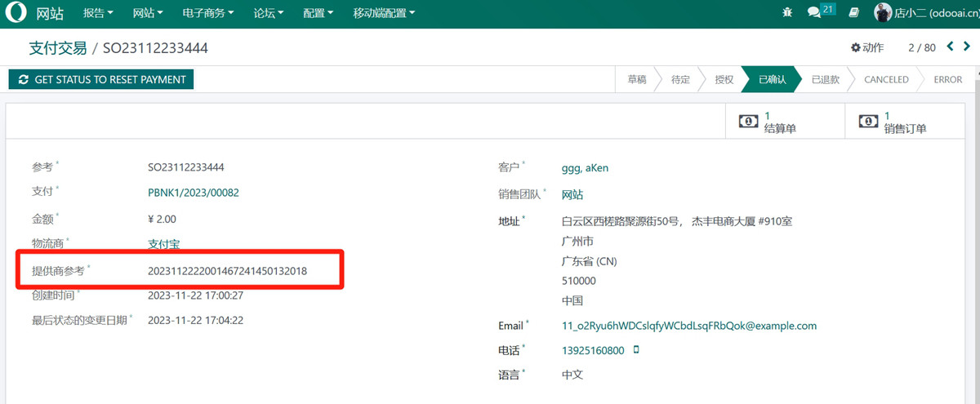The width and height of the screenshot is (980, 404).
Task: Select the 已退款 status stage
Action: pyautogui.click(x=825, y=79)
